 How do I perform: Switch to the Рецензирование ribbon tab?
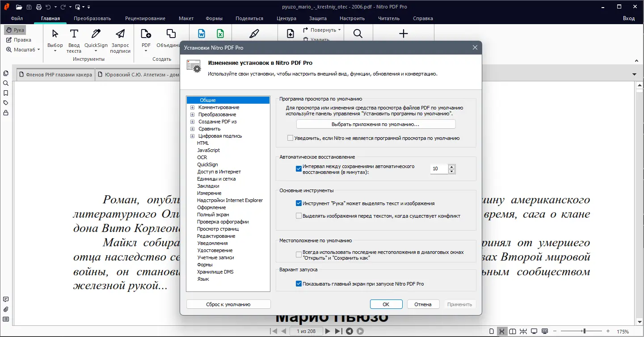[x=145, y=18]
